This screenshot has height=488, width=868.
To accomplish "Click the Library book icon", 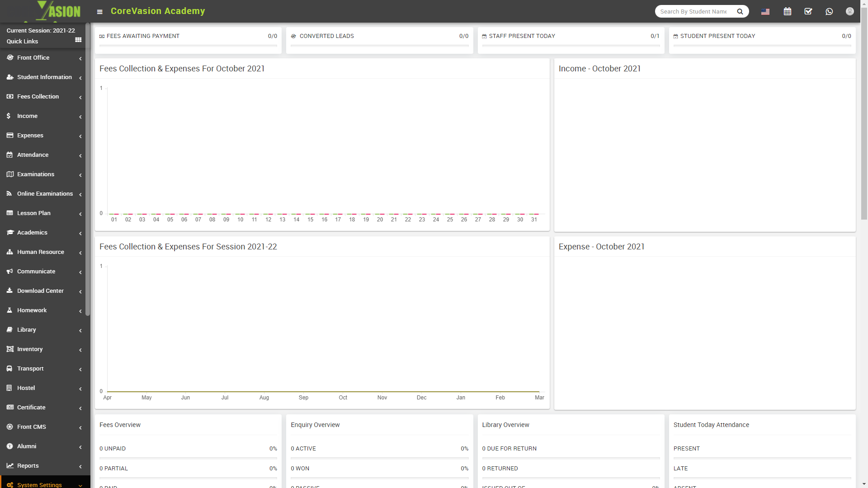I will pos(9,329).
